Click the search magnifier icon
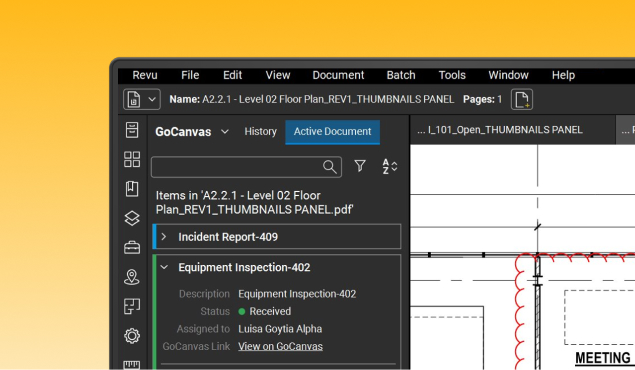Image resolution: width=635 pixels, height=370 pixels. tap(330, 166)
